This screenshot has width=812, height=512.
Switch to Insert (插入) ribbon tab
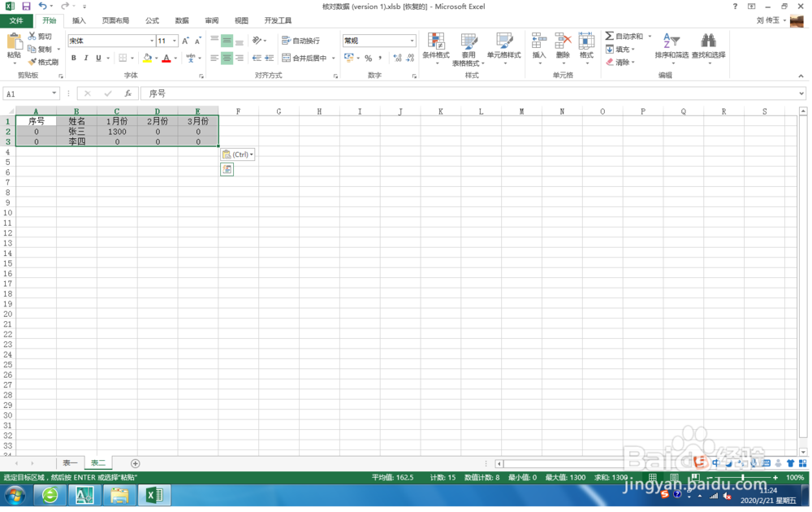[79, 20]
